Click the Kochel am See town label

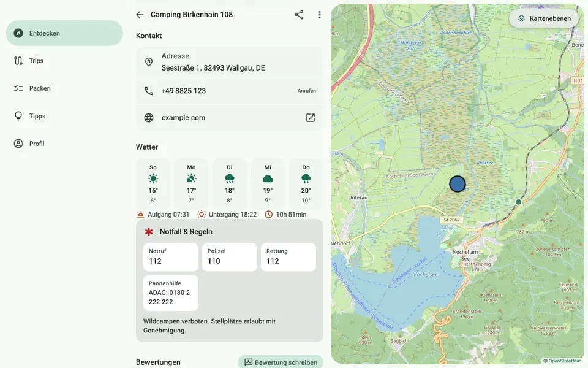466,255
